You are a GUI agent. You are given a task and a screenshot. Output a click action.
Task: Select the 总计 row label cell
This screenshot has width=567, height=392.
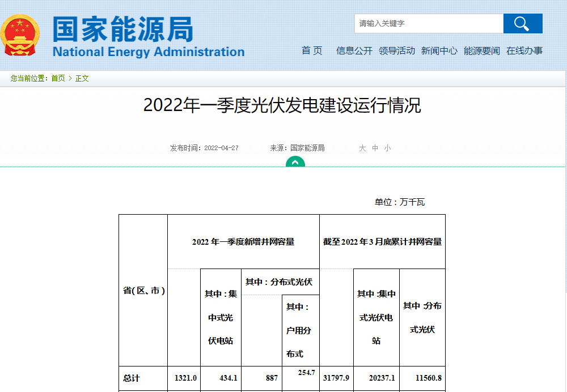132,378
